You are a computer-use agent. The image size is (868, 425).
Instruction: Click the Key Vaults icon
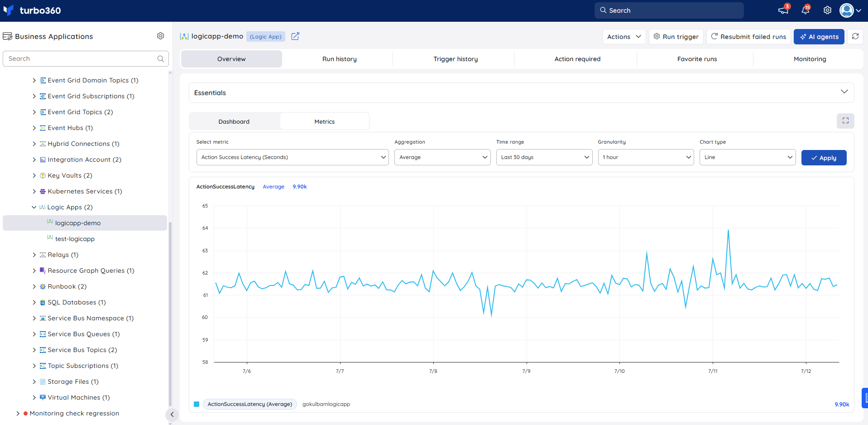point(43,175)
